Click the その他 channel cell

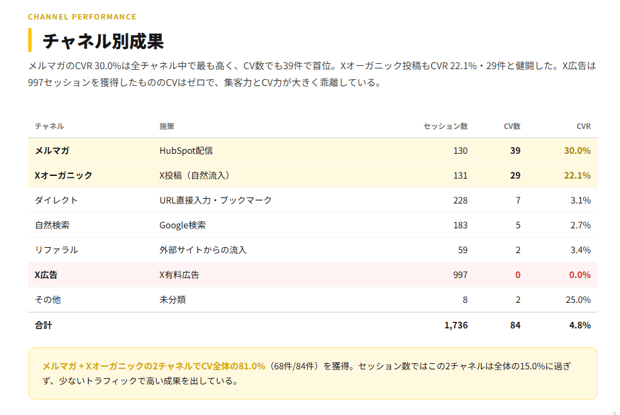coord(48,300)
